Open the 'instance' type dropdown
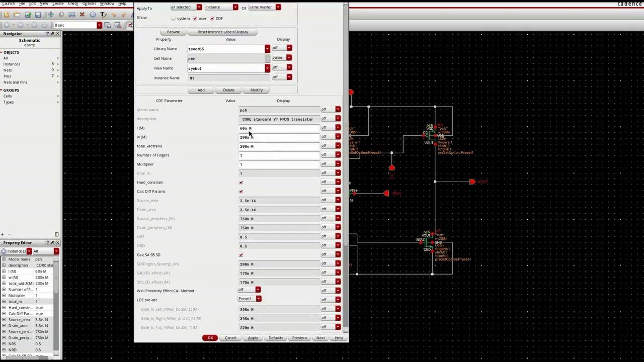 [221, 8]
